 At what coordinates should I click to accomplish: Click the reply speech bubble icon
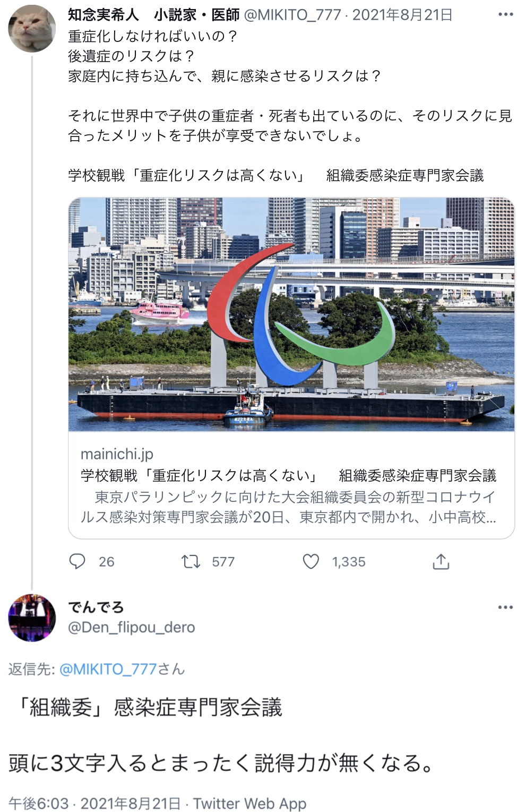77,561
